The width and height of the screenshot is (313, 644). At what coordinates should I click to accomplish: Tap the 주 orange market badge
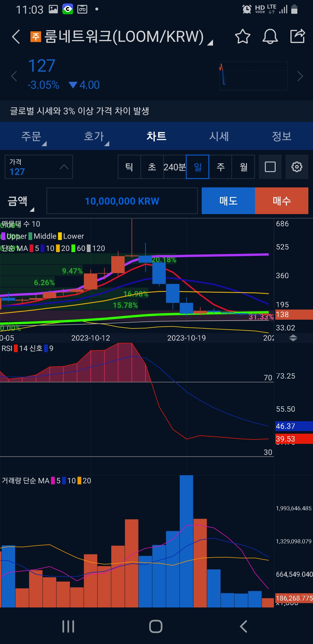[36, 37]
